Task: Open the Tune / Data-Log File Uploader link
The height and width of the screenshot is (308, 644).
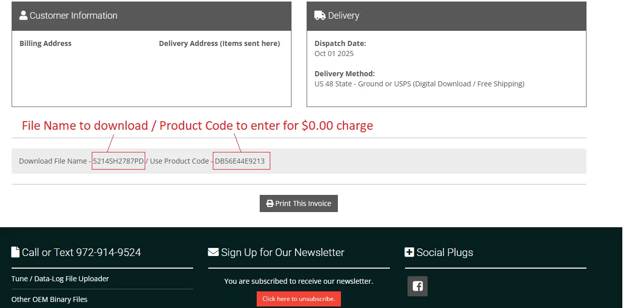Action: (60, 279)
